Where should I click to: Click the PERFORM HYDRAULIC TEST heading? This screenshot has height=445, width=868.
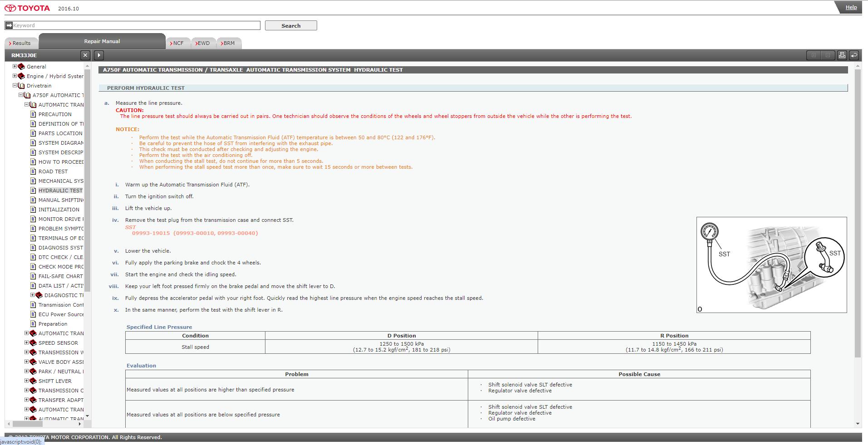pyautogui.click(x=146, y=88)
